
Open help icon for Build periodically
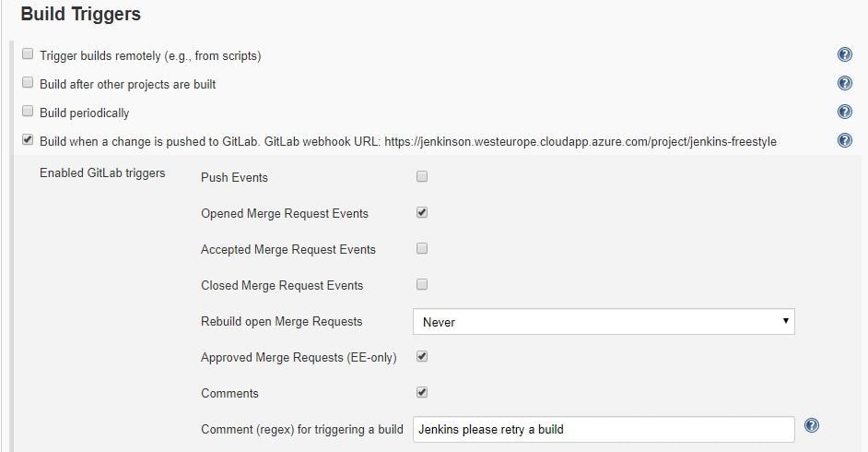click(845, 112)
